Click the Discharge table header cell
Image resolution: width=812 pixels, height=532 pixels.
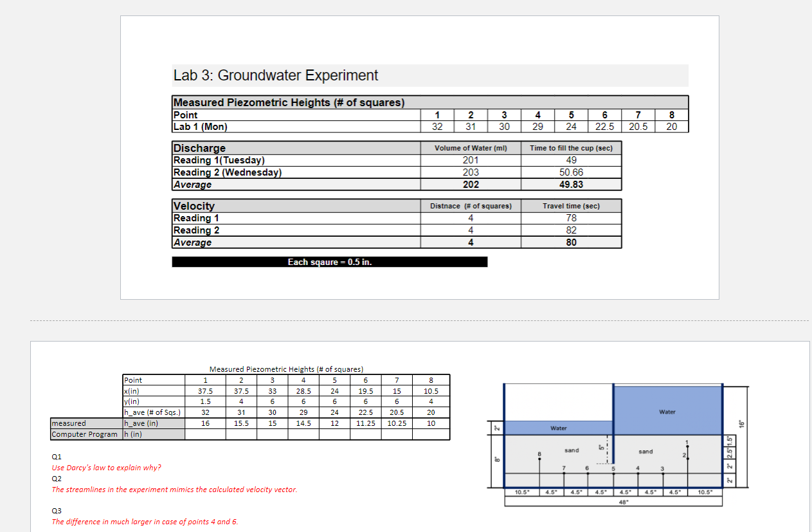pos(199,148)
